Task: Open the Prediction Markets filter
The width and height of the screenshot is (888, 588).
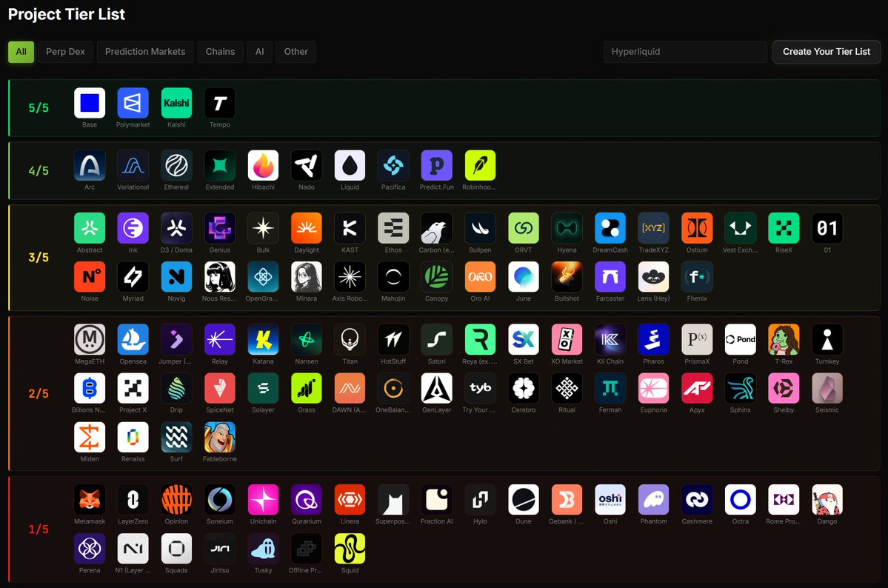Action: pyautogui.click(x=145, y=52)
